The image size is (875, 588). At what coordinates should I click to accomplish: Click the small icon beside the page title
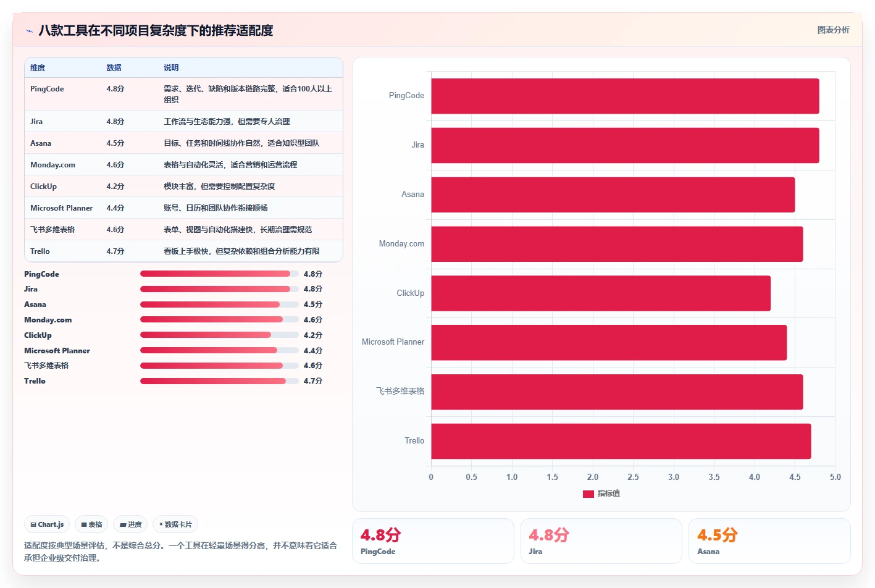29,31
